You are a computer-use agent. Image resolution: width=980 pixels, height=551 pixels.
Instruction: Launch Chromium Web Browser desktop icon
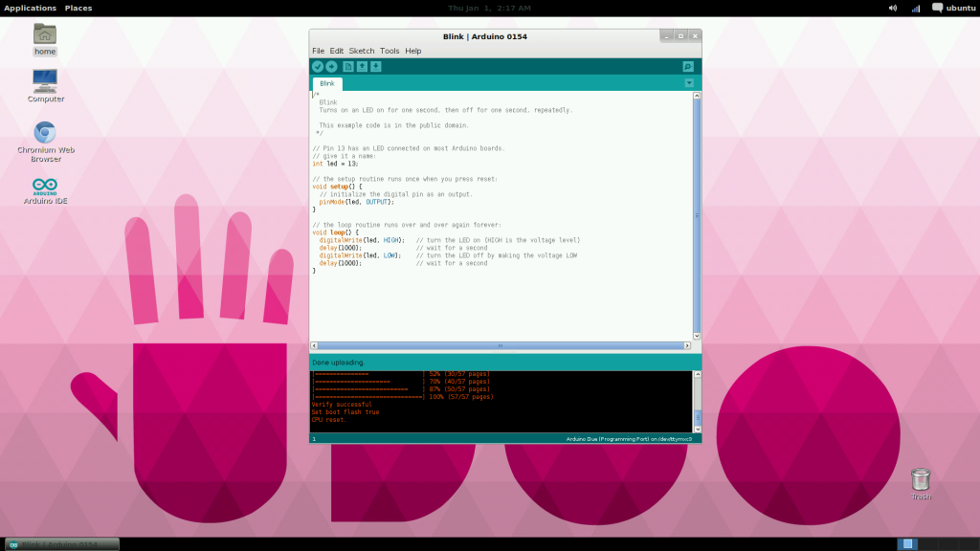coord(46,142)
